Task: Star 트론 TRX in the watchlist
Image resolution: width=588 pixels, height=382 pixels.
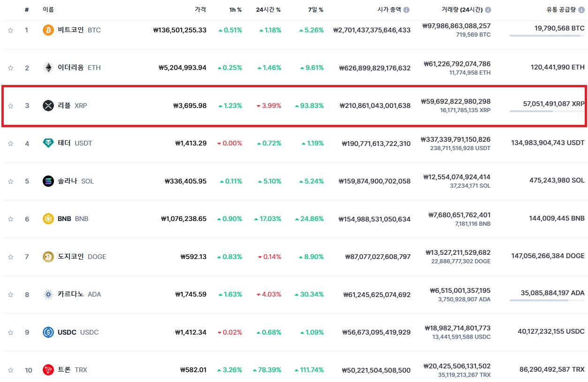Action: point(10,370)
